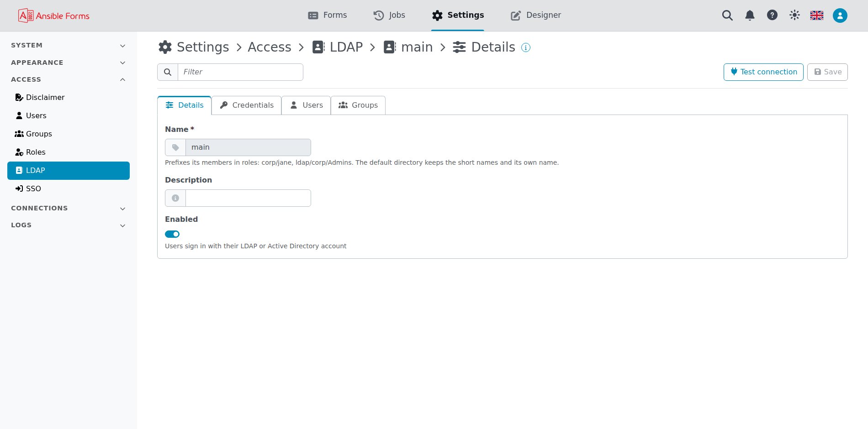The width and height of the screenshot is (868, 429).
Task: Click the info icon in Description field
Action: 175,198
